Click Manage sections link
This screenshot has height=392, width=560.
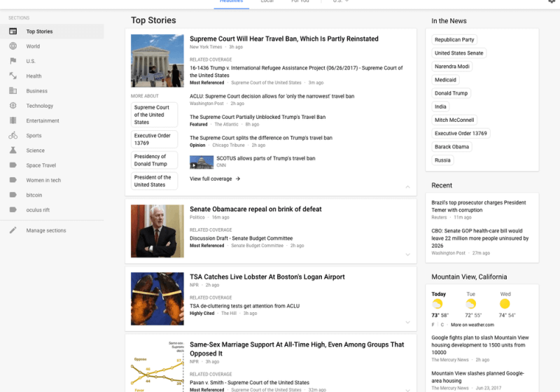point(46,230)
